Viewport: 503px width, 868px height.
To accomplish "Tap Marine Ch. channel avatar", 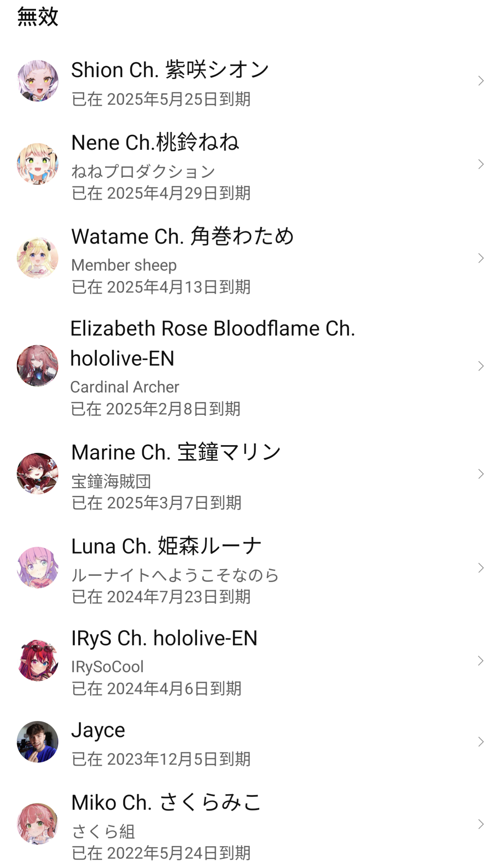I will pos(37,473).
